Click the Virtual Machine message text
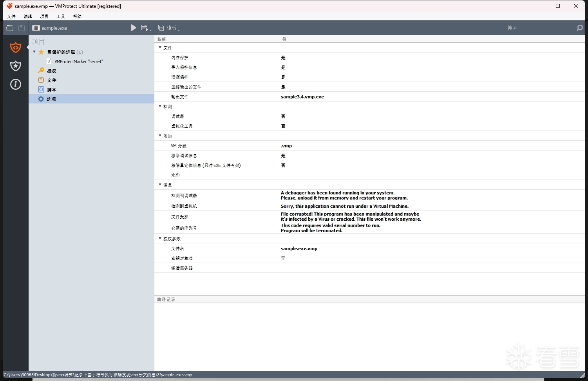Screen dimensions: 588x381 [x=345, y=206]
